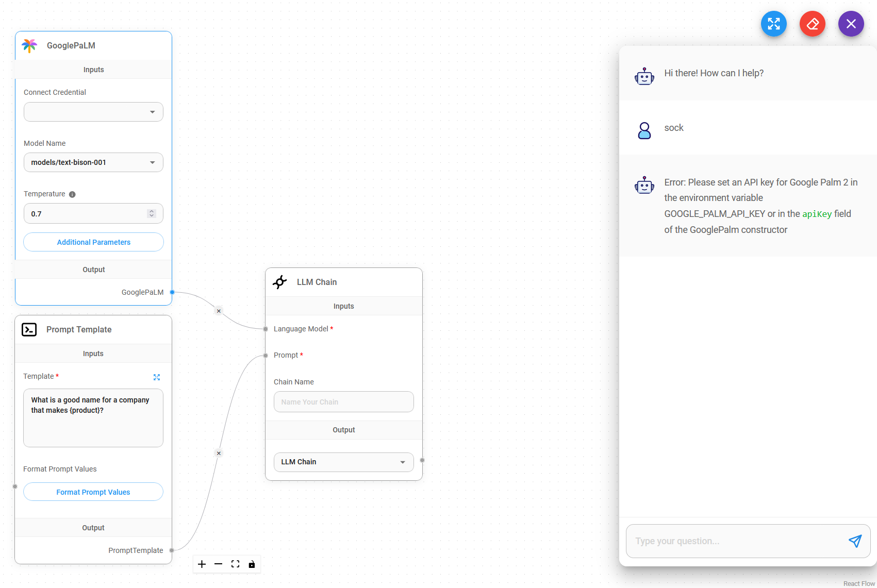Click the bot avatar beside greeting message
Viewport: 877px width, 588px height.
(x=644, y=76)
